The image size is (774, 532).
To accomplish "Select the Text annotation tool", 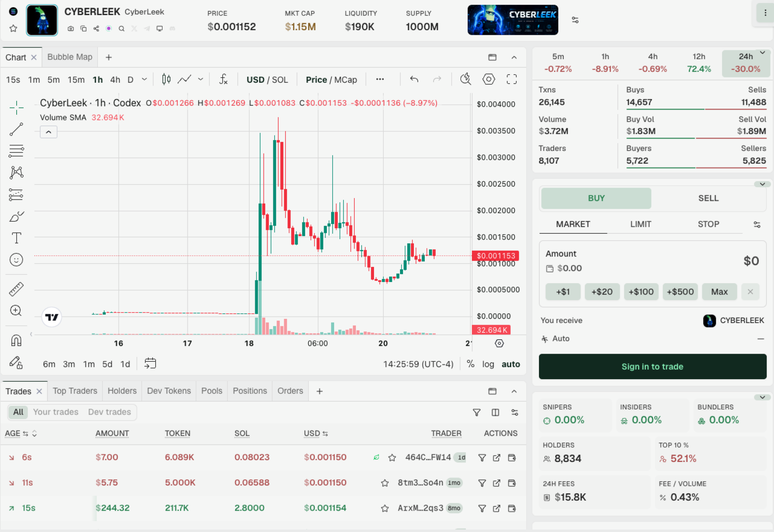I will (16, 238).
